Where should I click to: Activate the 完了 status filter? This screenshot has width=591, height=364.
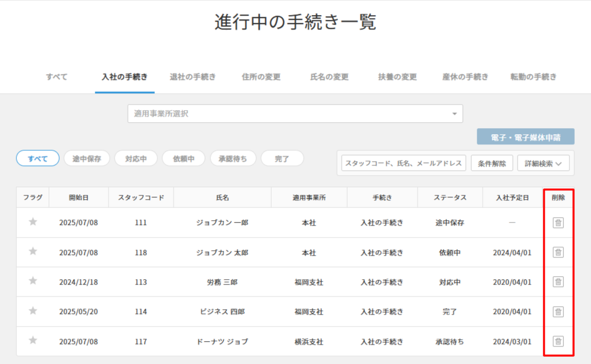(x=282, y=158)
